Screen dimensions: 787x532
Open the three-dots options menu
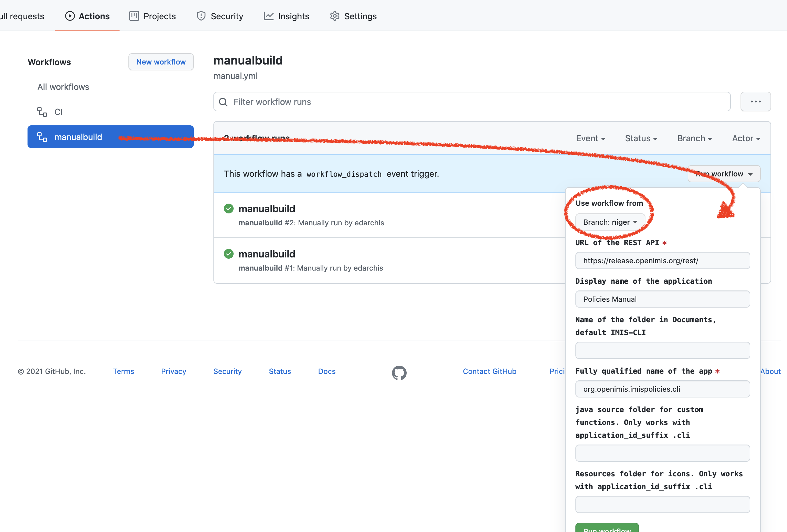pos(755,102)
